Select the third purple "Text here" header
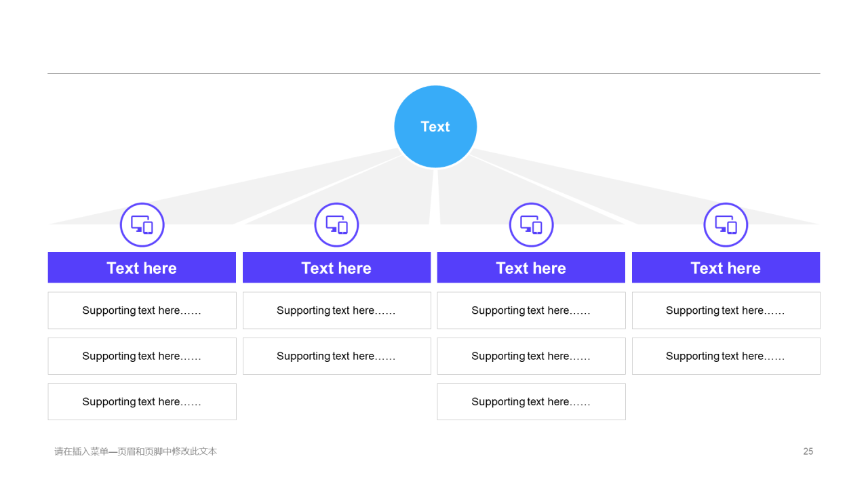Viewport: 868px width, 488px height. point(531,268)
